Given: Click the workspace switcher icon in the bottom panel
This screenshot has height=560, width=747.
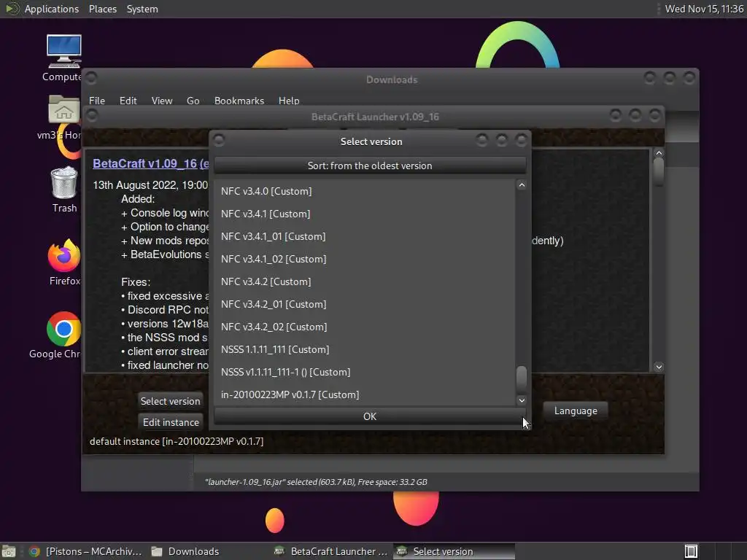Looking at the screenshot, I should 691,551.
